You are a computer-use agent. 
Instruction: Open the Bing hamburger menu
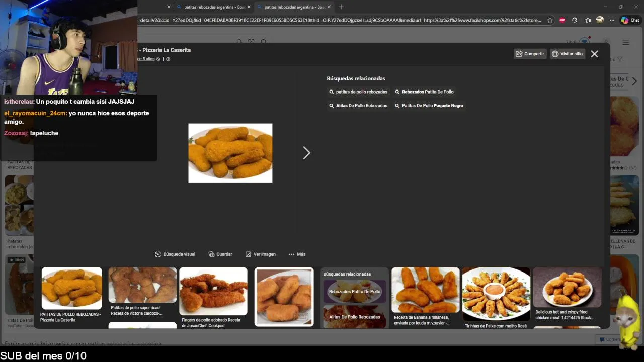[626, 43]
